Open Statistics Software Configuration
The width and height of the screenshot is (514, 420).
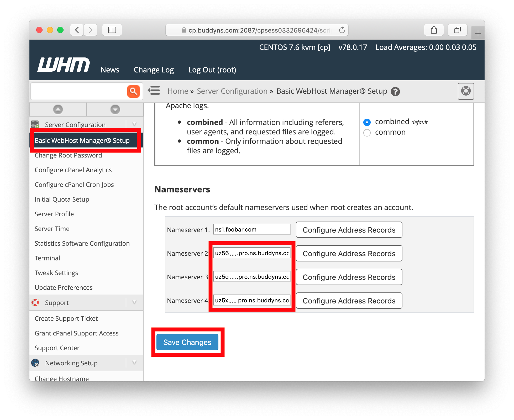pos(82,243)
